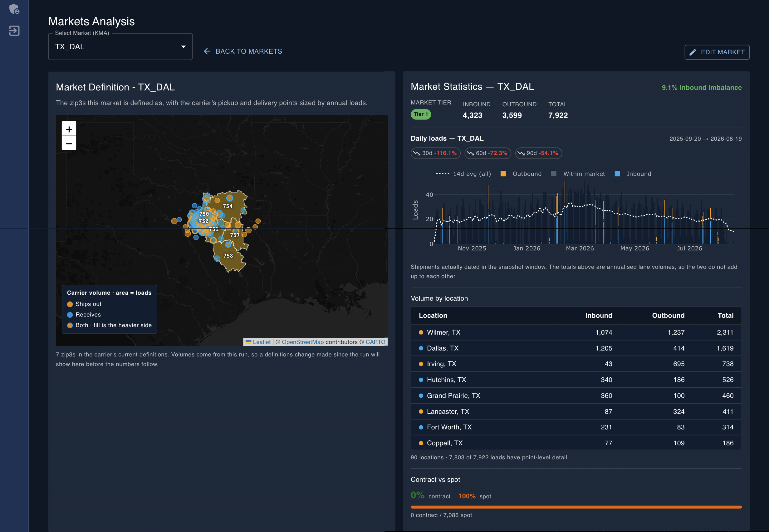This screenshot has height=532, width=769.
Task: Sort by the Inbound column header
Action: (599, 316)
